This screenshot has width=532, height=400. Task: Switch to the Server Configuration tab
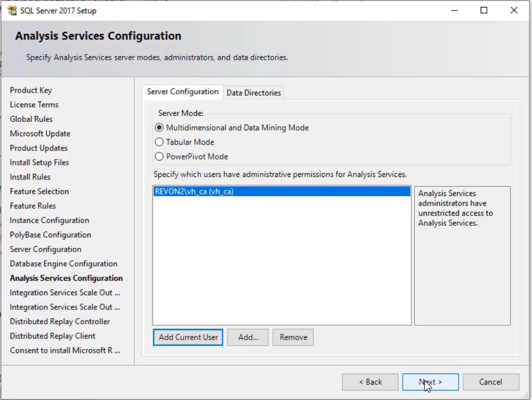click(183, 92)
